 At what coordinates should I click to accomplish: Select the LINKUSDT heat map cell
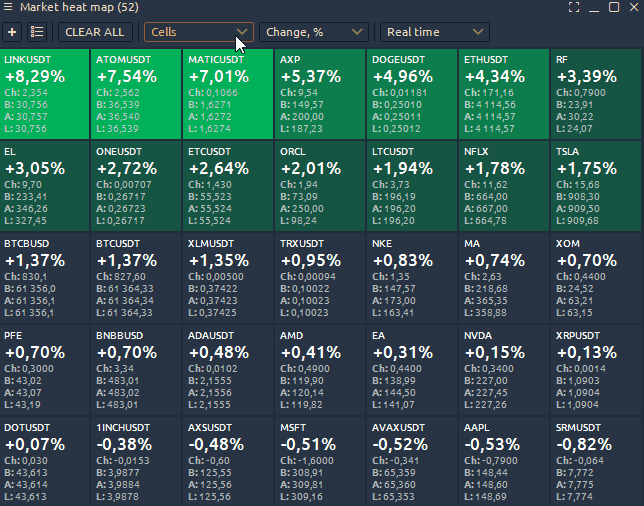coord(45,93)
